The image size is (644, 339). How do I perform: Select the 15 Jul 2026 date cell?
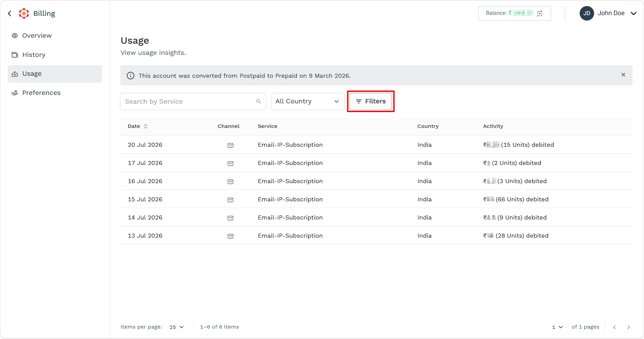pos(145,199)
